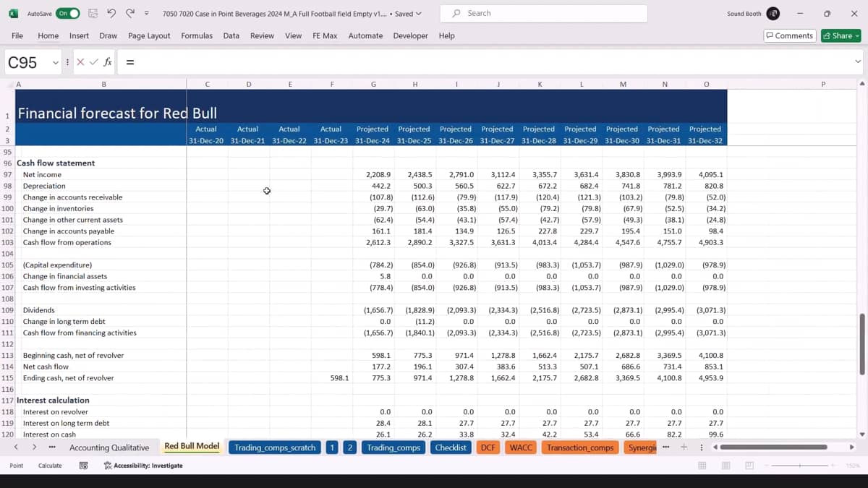
Task: Toggle AutoSave off
Action: point(67,14)
